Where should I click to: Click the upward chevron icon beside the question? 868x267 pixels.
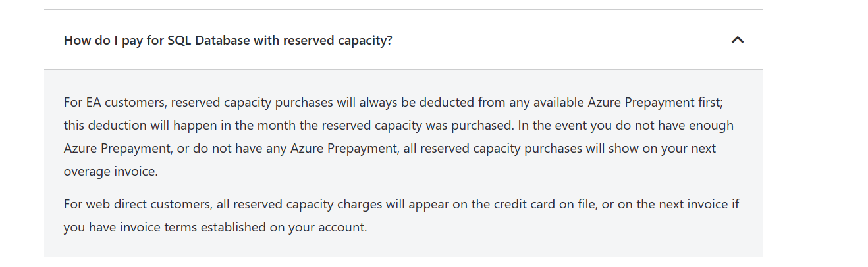(x=738, y=40)
